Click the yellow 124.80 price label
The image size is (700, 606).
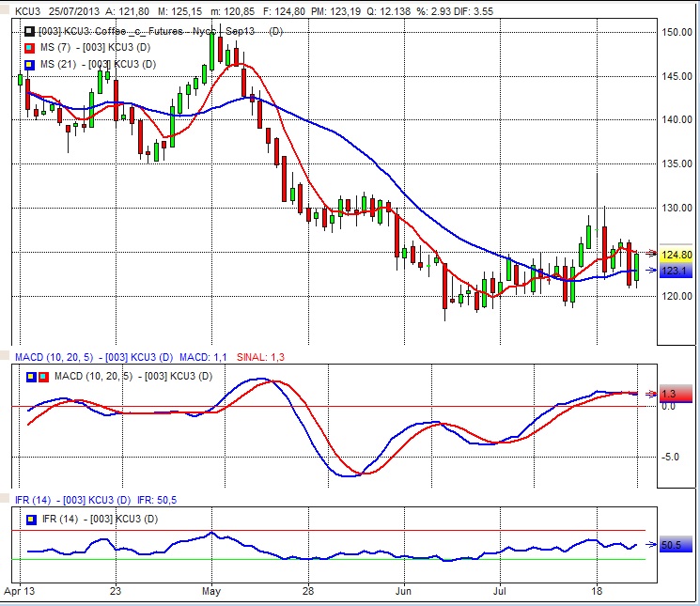(677, 255)
